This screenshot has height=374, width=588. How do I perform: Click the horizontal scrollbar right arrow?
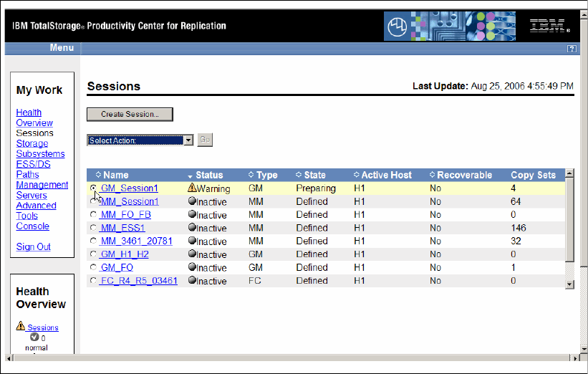pyautogui.click(x=575, y=358)
